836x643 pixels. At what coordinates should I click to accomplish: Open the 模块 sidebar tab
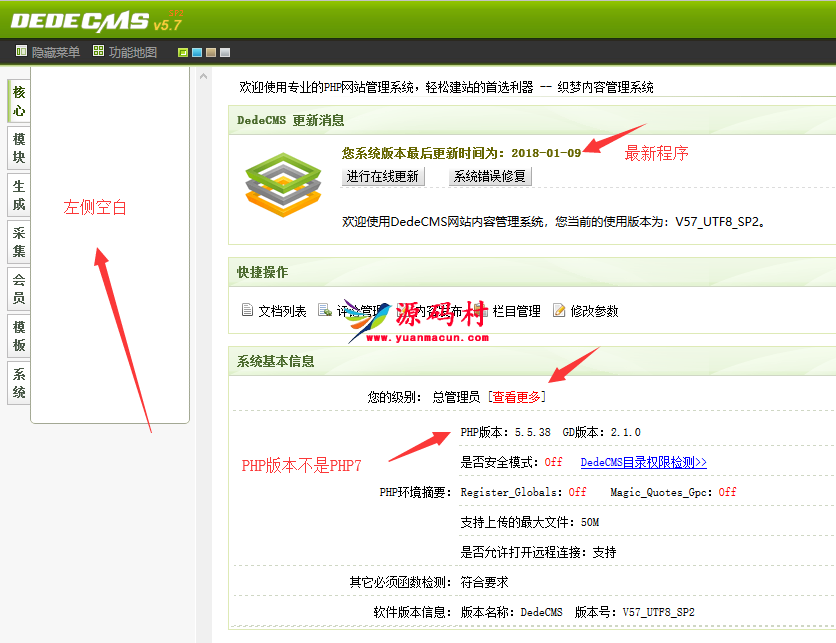click(19, 148)
